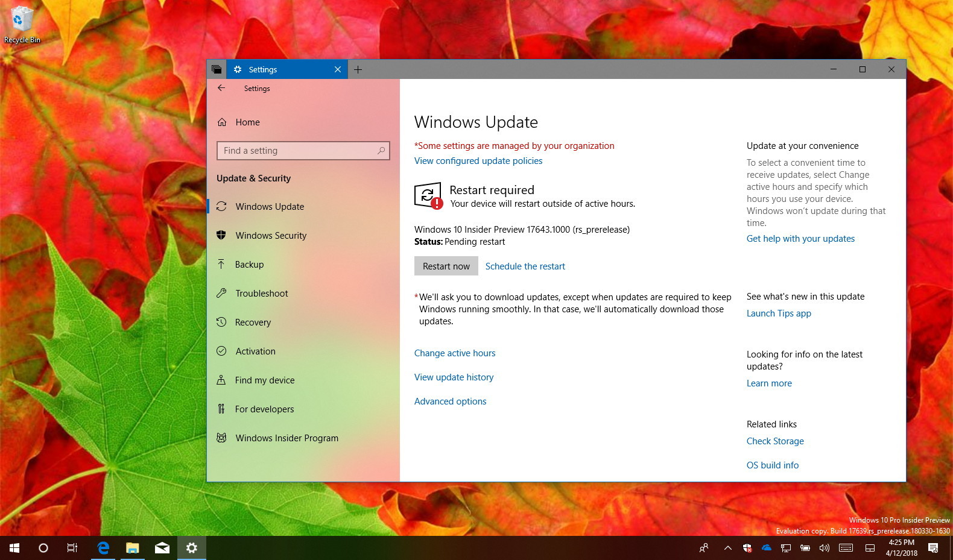Viewport: 953px width, 560px height.
Task: Click the Restart required alert icon
Action: [x=428, y=196]
